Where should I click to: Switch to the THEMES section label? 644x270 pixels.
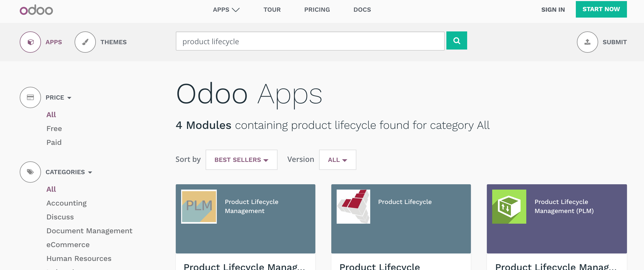113,42
